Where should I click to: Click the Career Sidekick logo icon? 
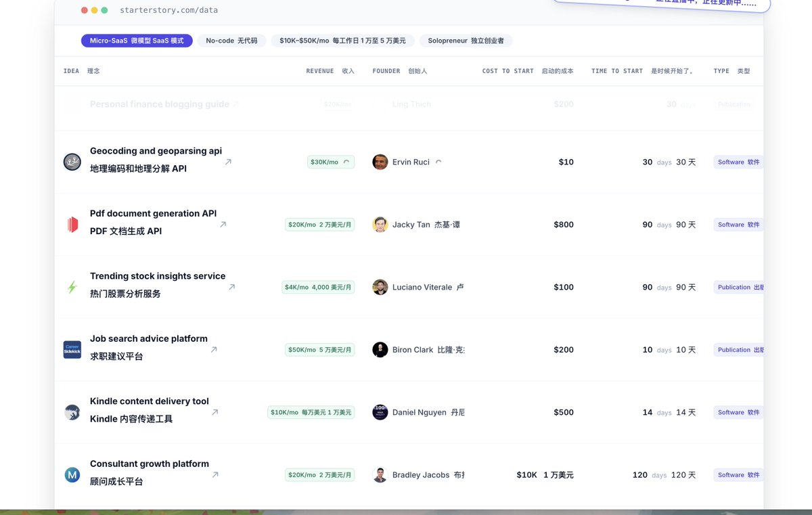pyautogui.click(x=72, y=350)
